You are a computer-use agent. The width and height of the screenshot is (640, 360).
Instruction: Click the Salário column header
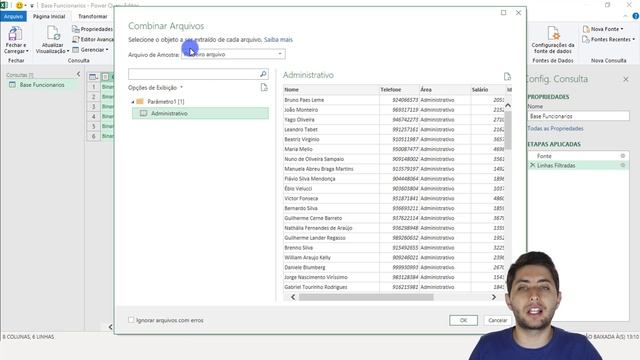pyautogui.click(x=488, y=89)
